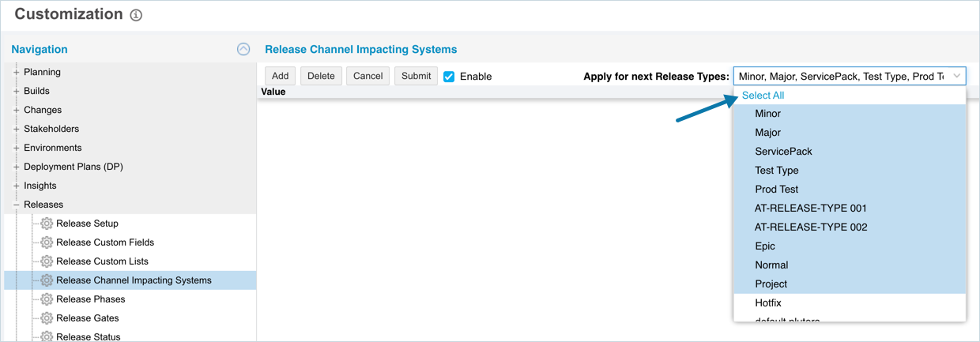Viewport: 980px width, 342px height.
Task: Expand the Deployment Plans (DP) node
Action: [16, 167]
